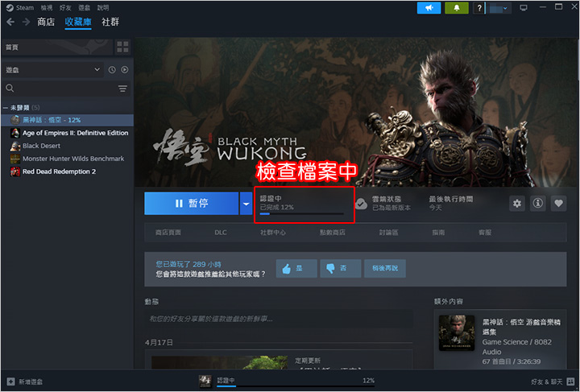Screen dimensions: 580x392
Task: Open 商店頁面 link
Action: [x=168, y=233]
